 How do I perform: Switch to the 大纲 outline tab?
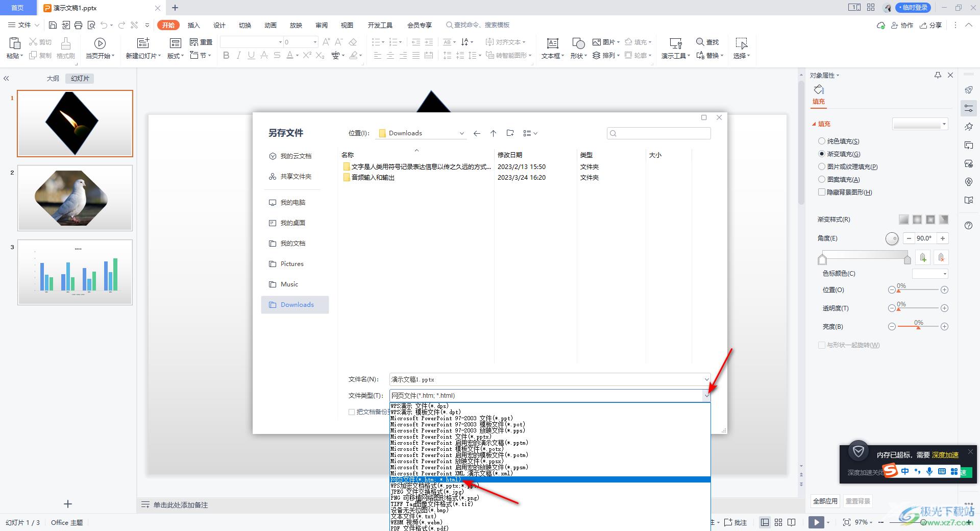click(53, 79)
